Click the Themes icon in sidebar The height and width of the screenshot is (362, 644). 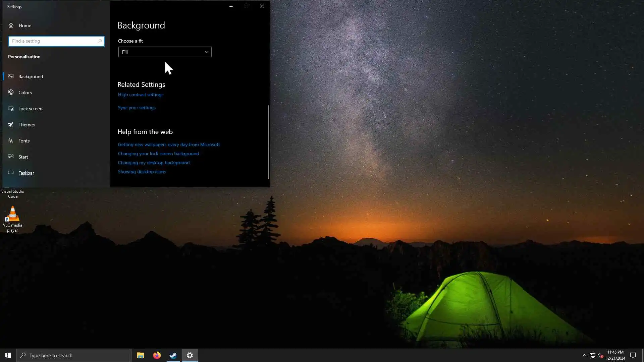tap(11, 125)
